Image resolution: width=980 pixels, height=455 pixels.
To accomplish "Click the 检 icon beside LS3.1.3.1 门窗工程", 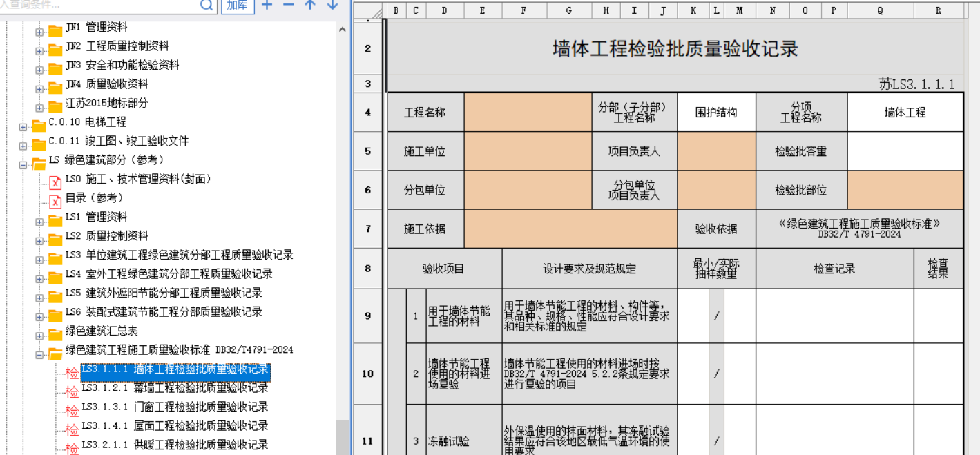I will (72, 412).
